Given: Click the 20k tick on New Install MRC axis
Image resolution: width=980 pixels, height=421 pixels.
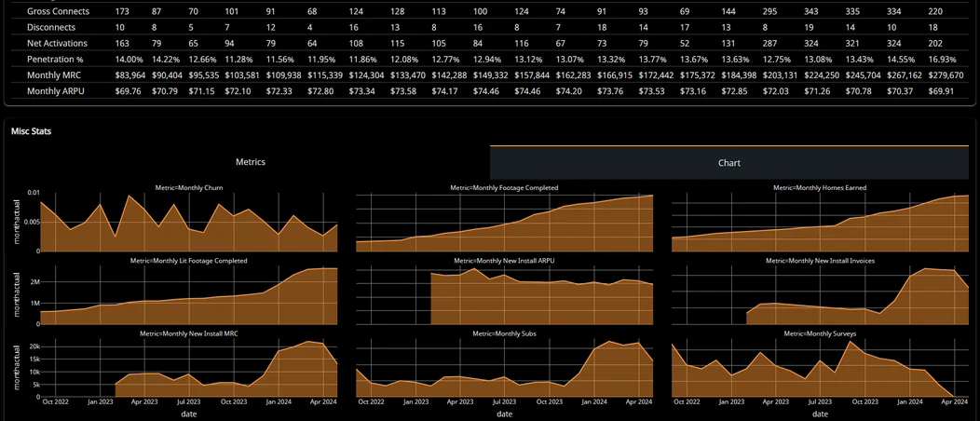Looking at the screenshot, I should tap(35, 346).
